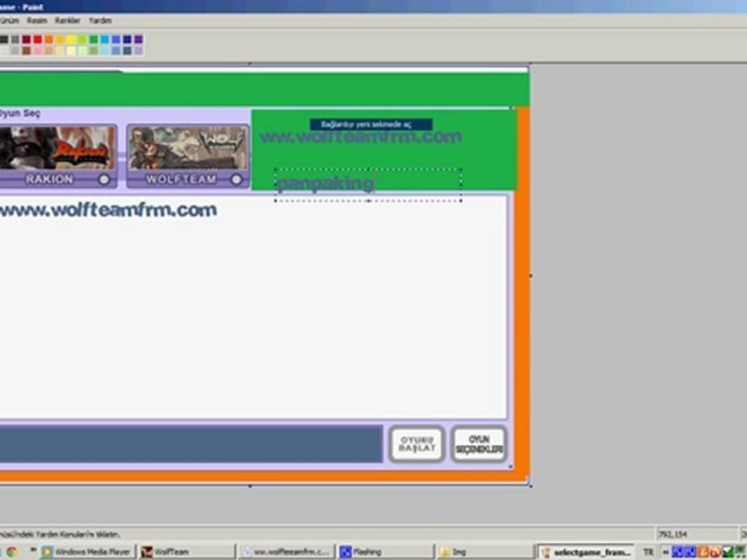747x560 pixels.
Task: Click the www.wolfteamfrm.com text on white area
Action: point(109,210)
